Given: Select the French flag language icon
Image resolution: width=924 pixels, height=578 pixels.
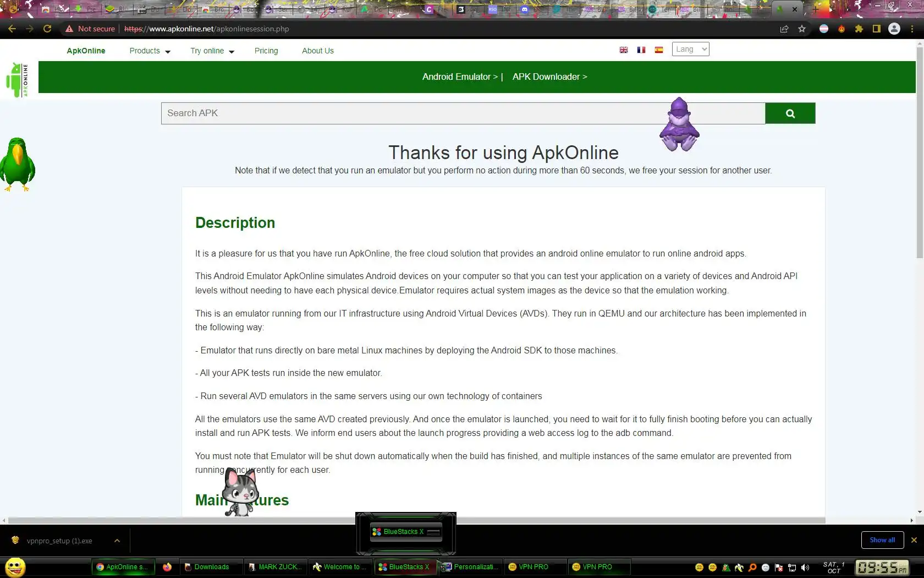Looking at the screenshot, I should 641,50.
